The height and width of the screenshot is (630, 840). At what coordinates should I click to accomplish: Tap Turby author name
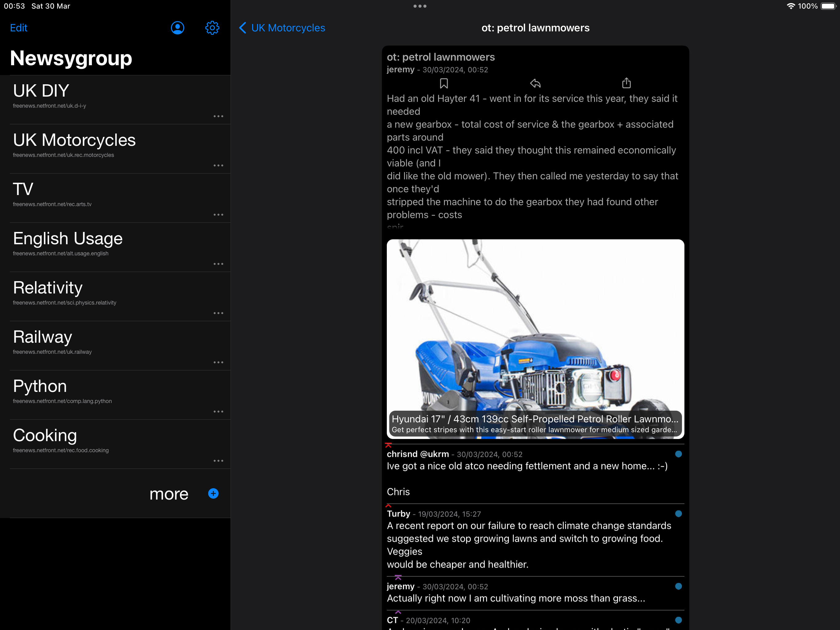point(398,514)
